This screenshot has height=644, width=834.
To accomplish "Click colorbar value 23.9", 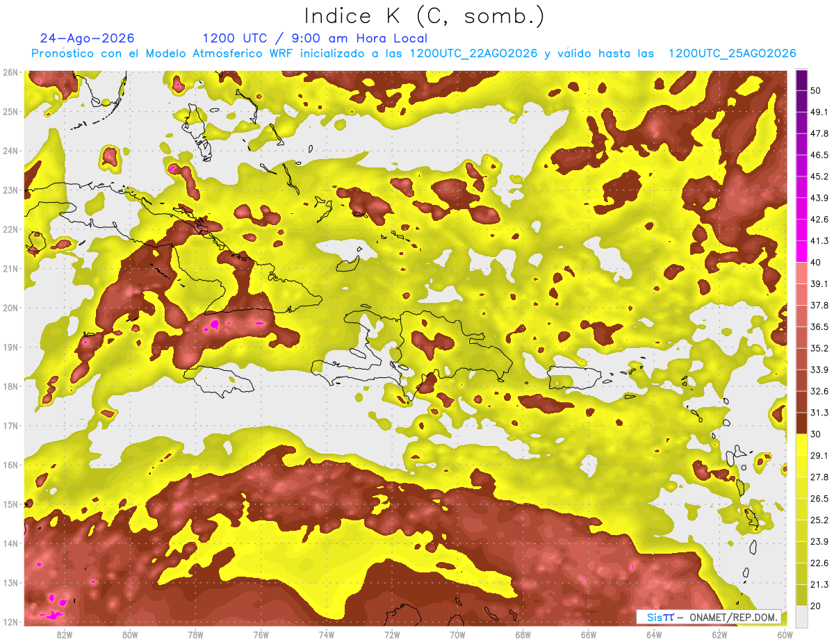I will (x=819, y=542).
